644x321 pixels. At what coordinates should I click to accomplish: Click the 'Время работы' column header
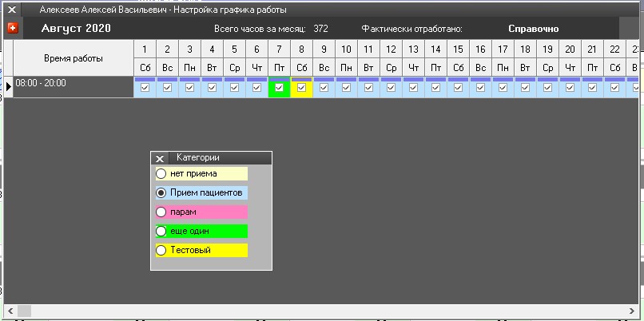(x=72, y=59)
